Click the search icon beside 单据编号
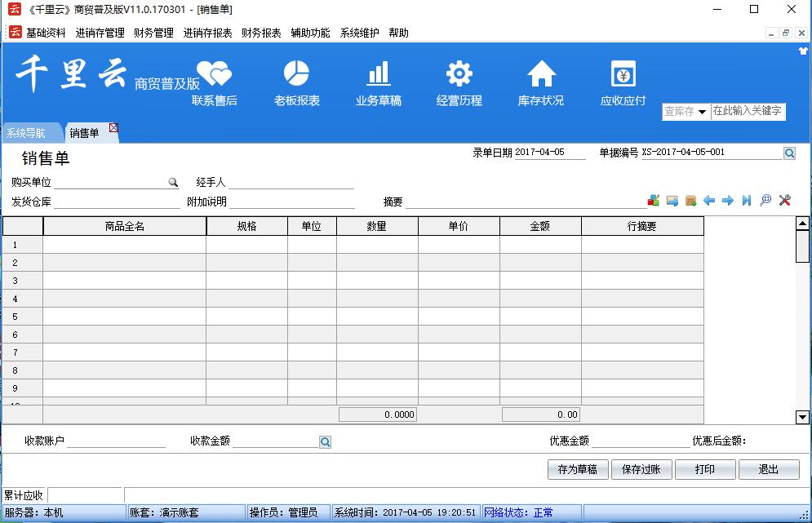812x523 pixels. (789, 153)
